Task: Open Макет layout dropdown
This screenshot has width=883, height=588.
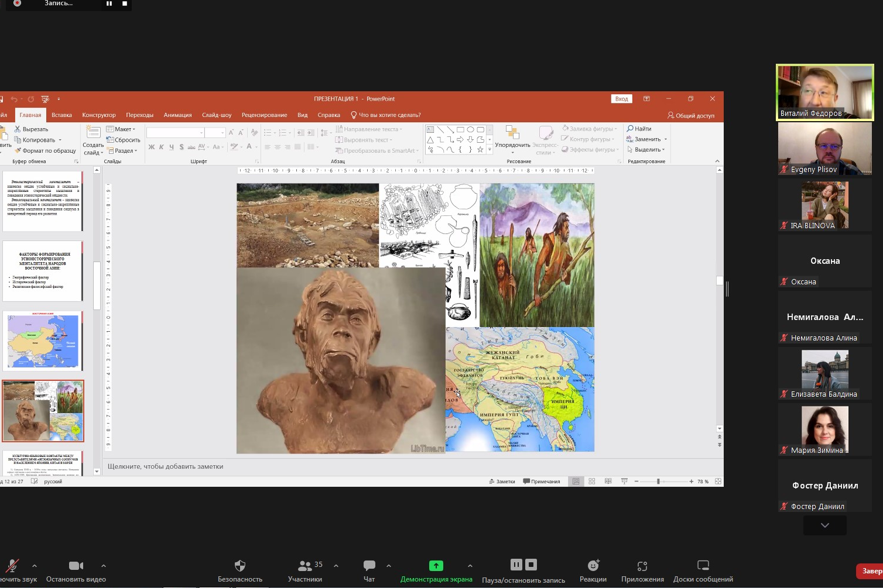Action: (x=121, y=129)
